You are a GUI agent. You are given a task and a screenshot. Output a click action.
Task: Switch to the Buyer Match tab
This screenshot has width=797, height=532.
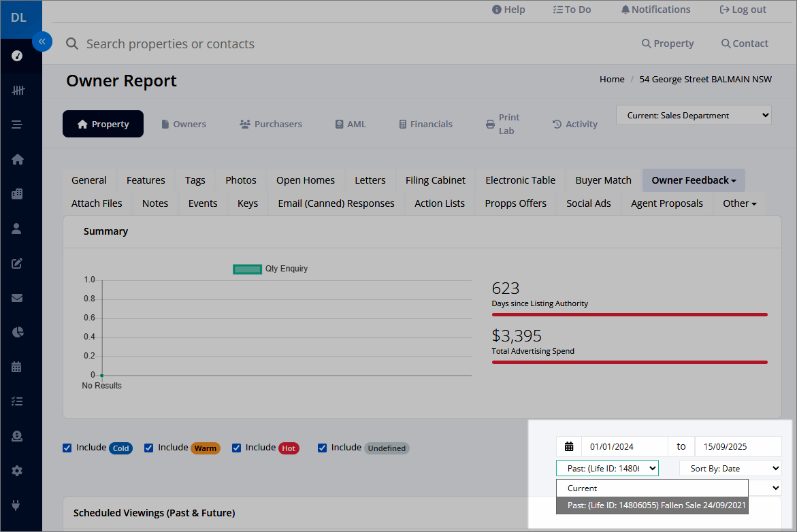click(x=603, y=180)
